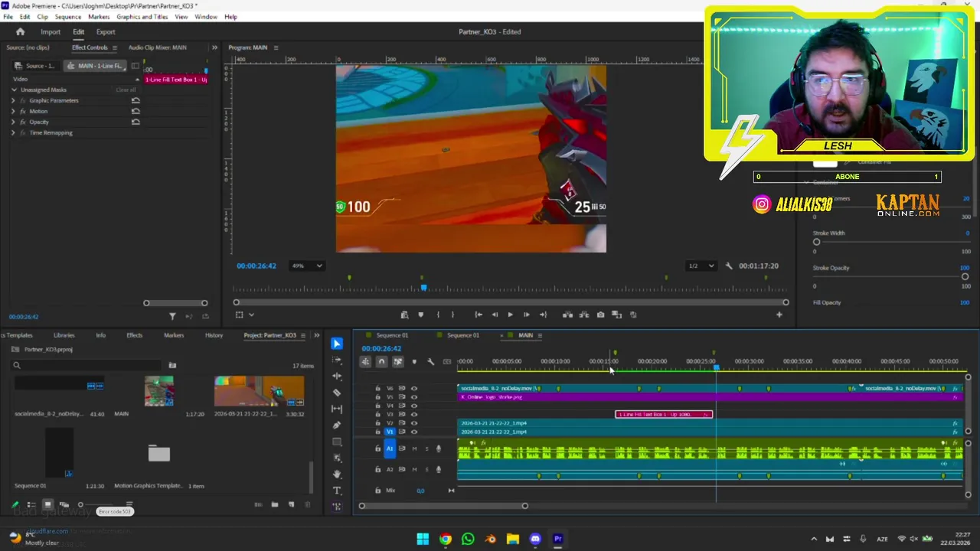Collapse Unassigned Masks section

[14, 90]
